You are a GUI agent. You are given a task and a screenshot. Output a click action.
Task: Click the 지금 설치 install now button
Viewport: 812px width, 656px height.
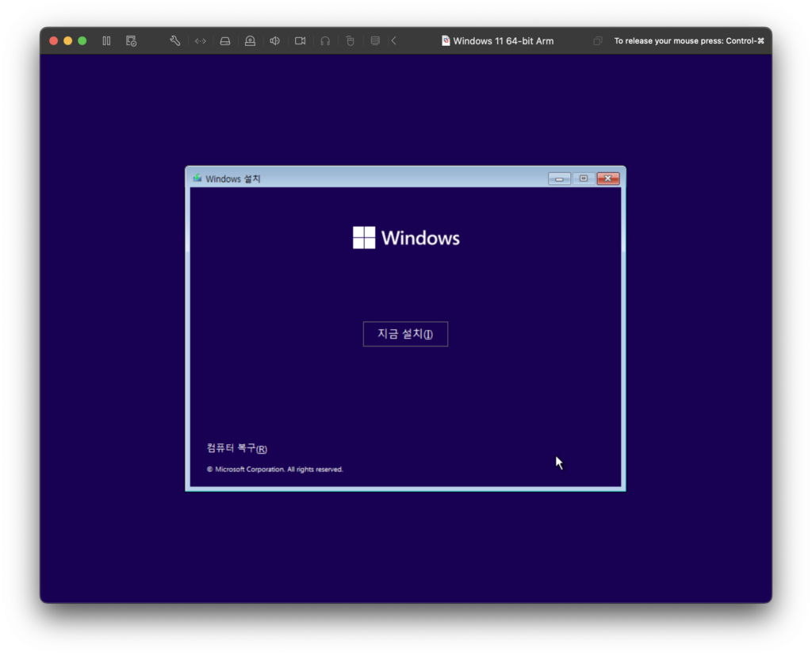click(405, 334)
